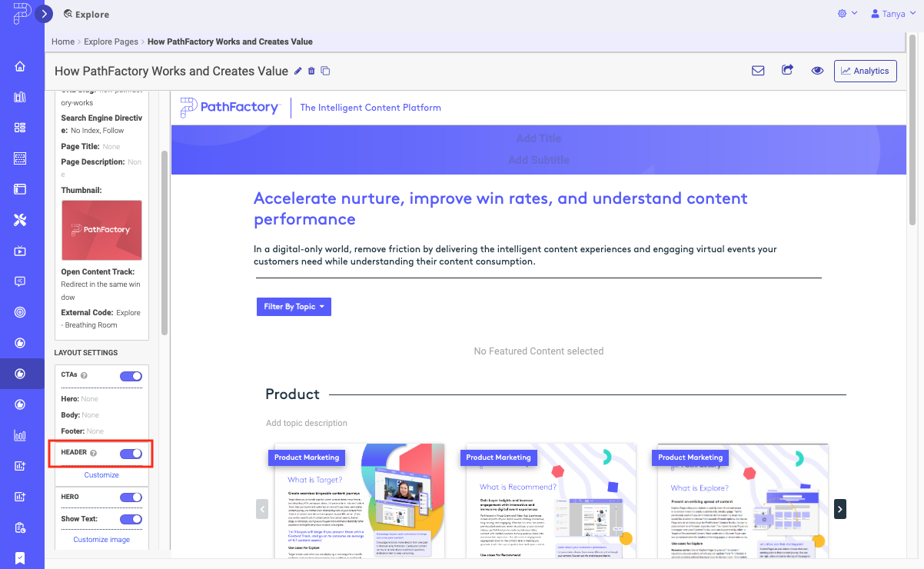This screenshot has width=924, height=569.
Task: Turn off the Show Text toggle
Action: click(x=131, y=519)
